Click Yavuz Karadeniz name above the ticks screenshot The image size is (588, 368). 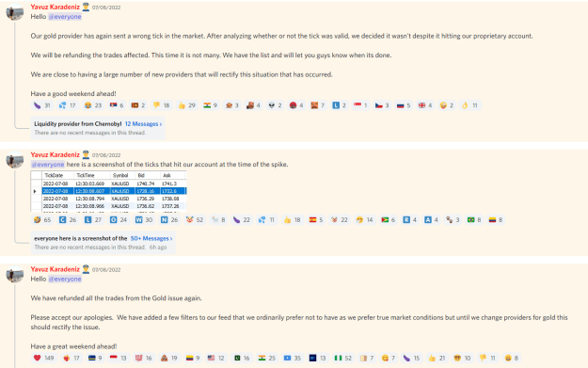coord(56,154)
